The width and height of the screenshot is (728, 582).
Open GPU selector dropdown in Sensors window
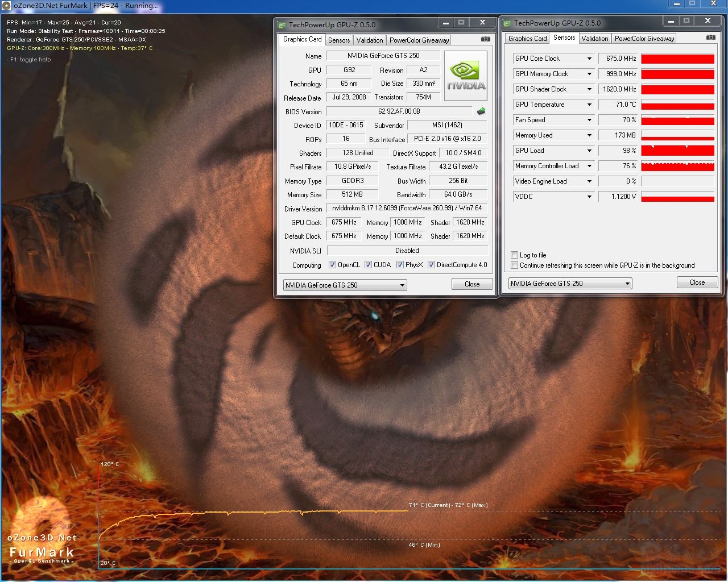pos(570,284)
